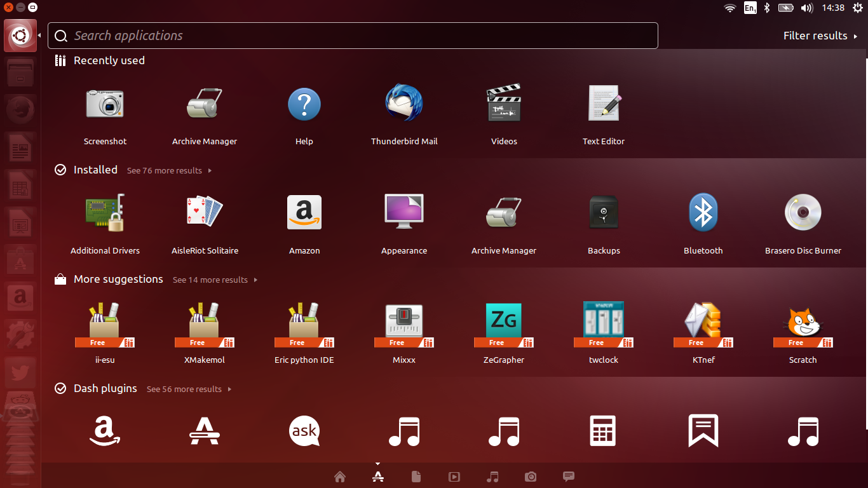Screen dimensions: 868x488
Task: Click the System Settings gear-wrench launcher icon
Action: tap(20, 334)
